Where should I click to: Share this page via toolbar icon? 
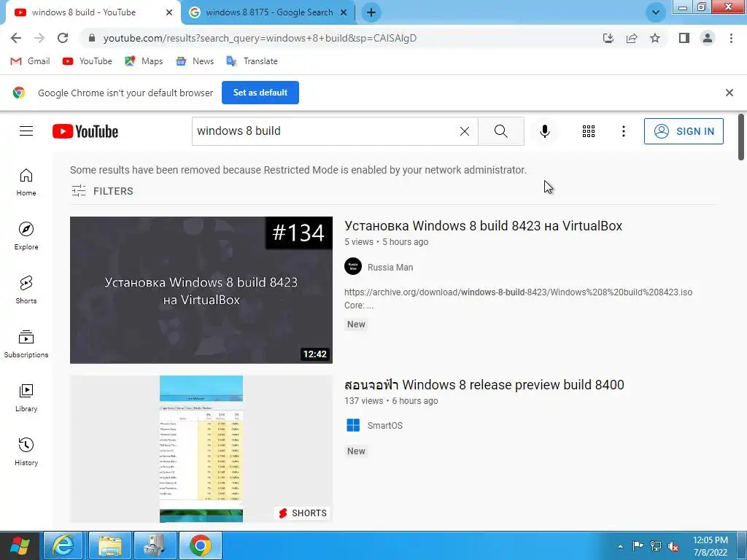[632, 38]
